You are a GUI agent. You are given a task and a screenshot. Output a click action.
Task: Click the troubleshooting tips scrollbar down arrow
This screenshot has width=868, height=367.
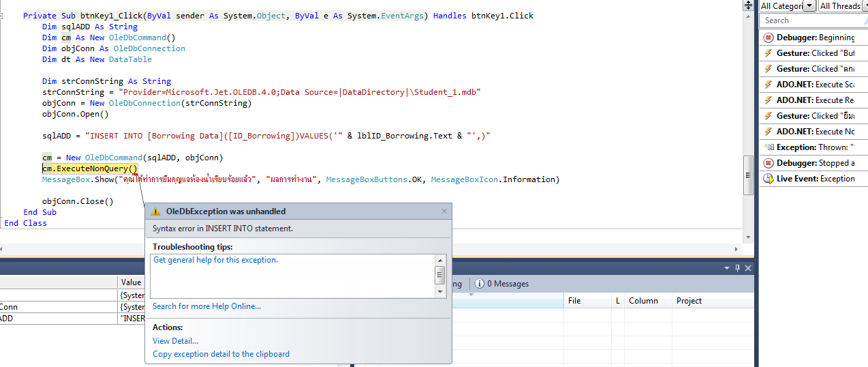[440, 292]
